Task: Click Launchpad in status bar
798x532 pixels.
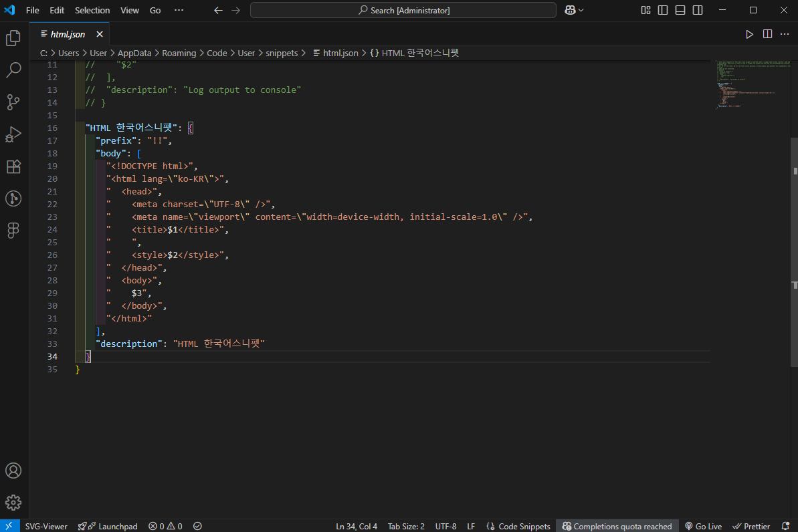Action: coord(108,526)
